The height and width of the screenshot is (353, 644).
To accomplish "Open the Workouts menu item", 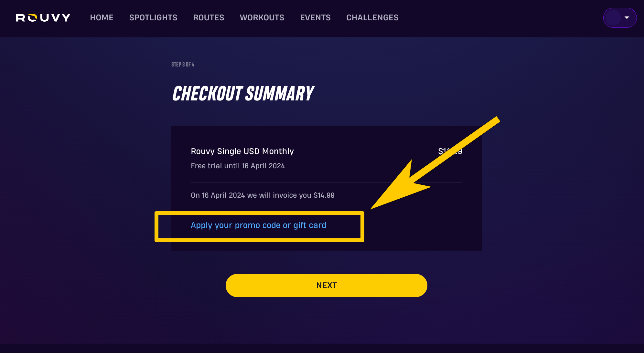I will coord(262,18).
